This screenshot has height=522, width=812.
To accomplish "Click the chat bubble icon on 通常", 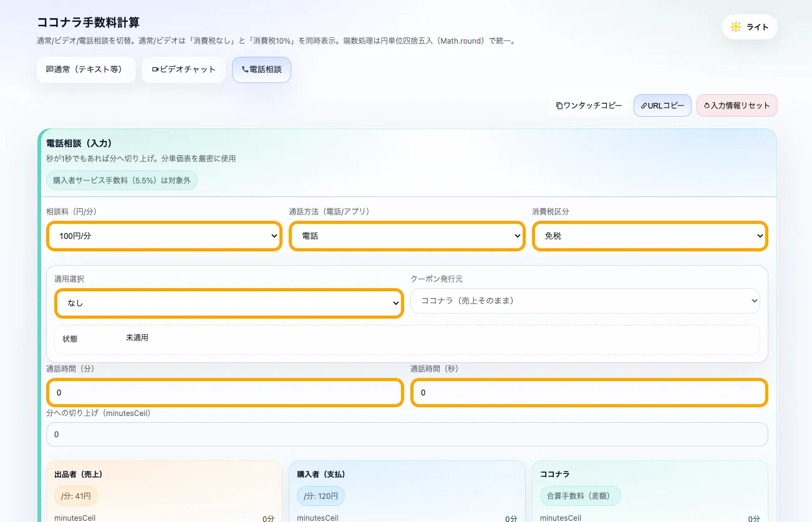I will pyautogui.click(x=50, y=70).
